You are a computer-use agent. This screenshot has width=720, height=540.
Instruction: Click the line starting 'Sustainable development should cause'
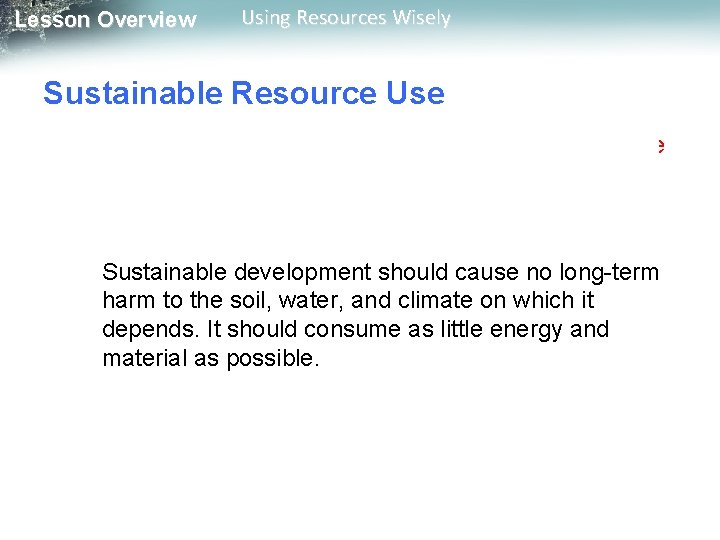click(380, 273)
